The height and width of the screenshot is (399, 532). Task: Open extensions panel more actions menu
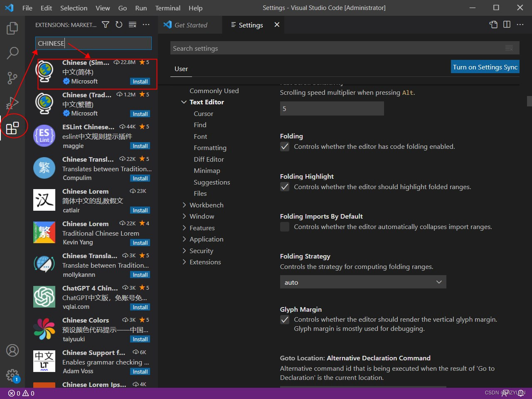point(146,25)
